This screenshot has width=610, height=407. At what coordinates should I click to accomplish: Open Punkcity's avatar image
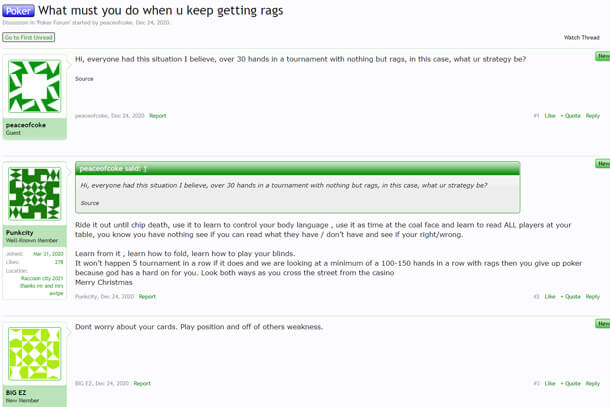(x=35, y=194)
